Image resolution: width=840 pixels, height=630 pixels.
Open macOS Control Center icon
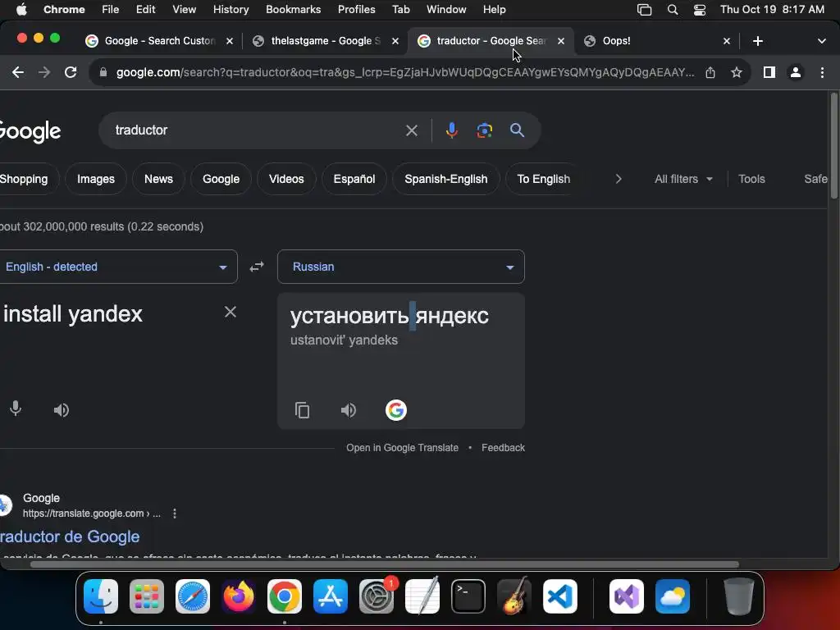pos(699,10)
